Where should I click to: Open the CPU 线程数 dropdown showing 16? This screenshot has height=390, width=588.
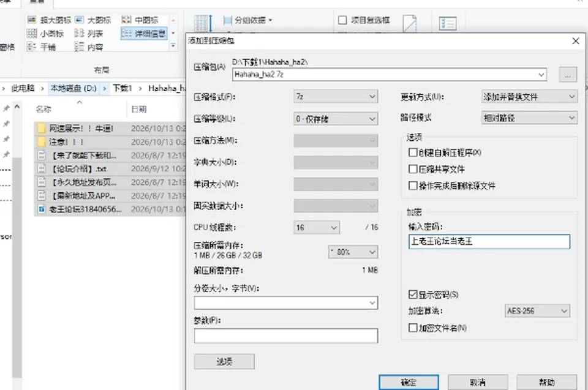coord(317,228)
